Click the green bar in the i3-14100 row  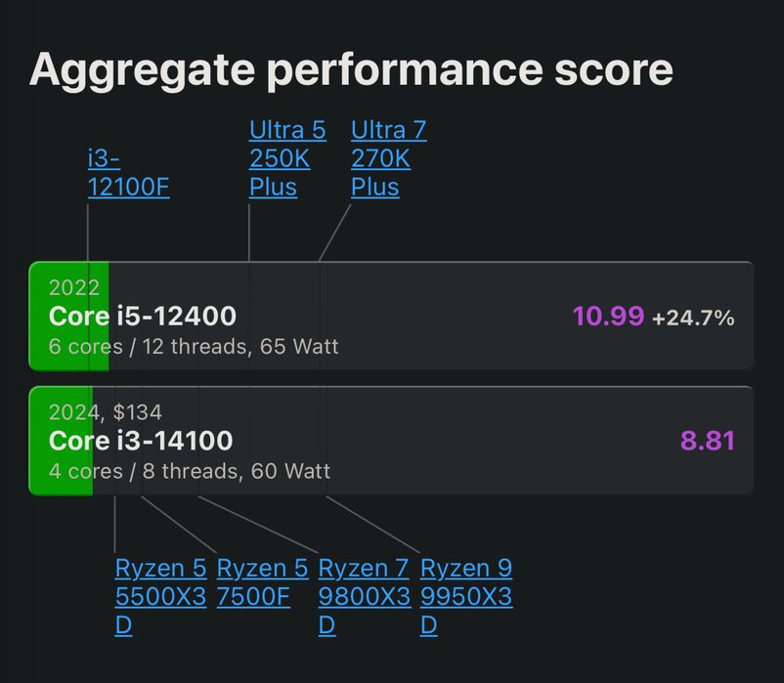pos(61,441)
